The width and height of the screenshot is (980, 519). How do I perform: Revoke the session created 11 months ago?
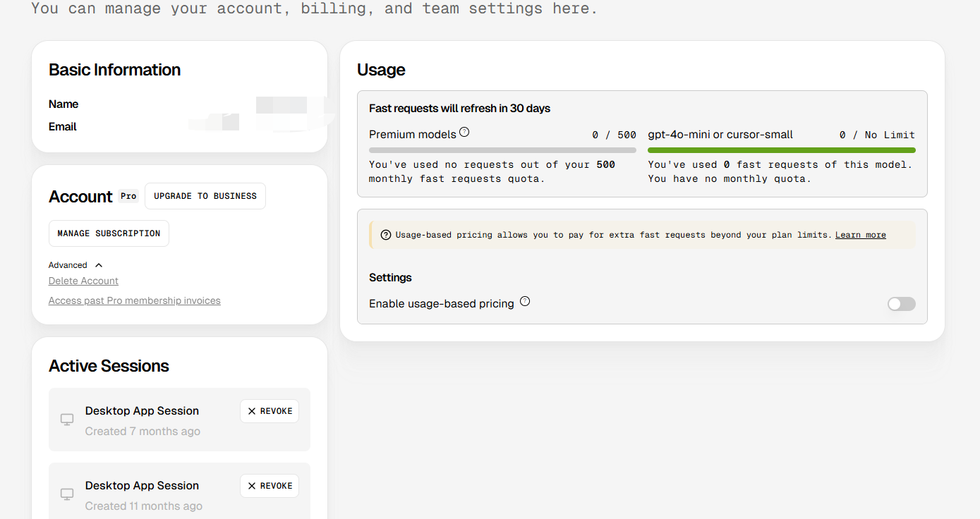pos(270,486)
